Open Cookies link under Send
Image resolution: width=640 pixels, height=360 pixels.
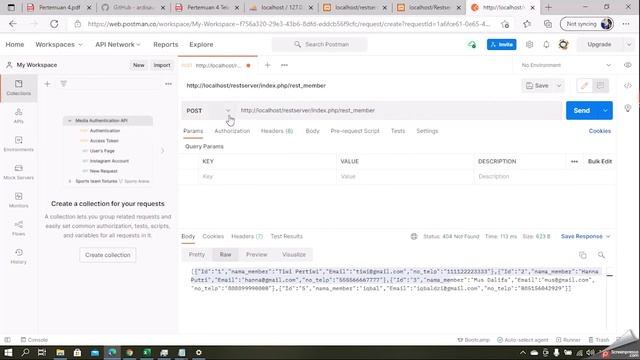[x=600, y=131]
